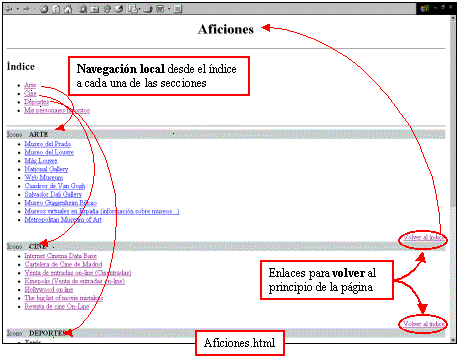
Task: Click the browser Back arrow button
Action: point(9,9)
